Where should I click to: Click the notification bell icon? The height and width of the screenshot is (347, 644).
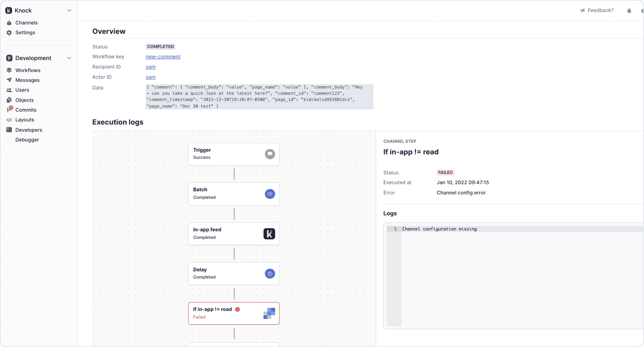(629, 11)
